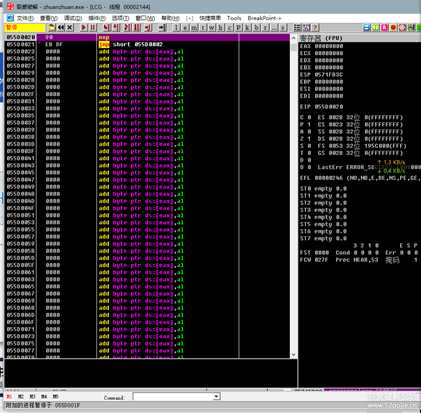Screen dimensions: 421x413
Task: Open the Tools menu
Action: click(234, 18)
